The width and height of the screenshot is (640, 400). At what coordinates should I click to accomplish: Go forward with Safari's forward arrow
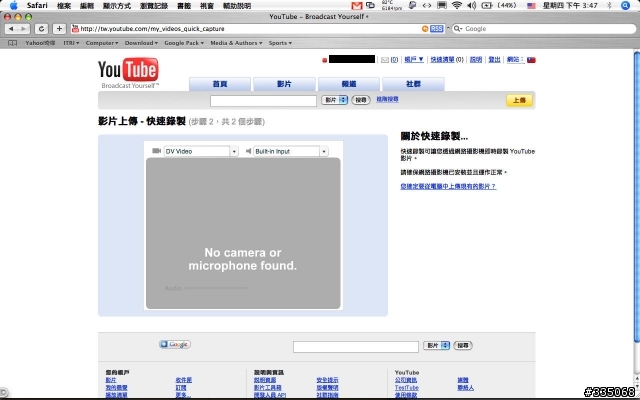click(23, 29)
